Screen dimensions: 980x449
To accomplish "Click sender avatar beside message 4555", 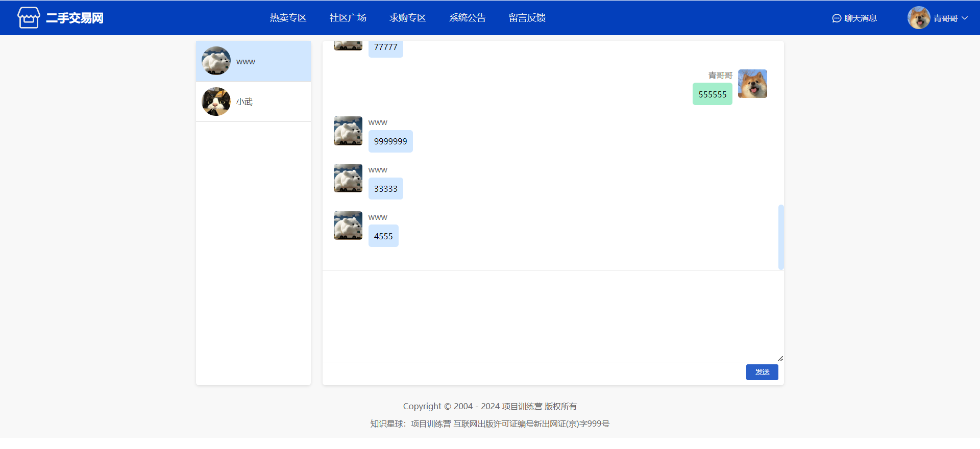I will click(x=348, y=226).
